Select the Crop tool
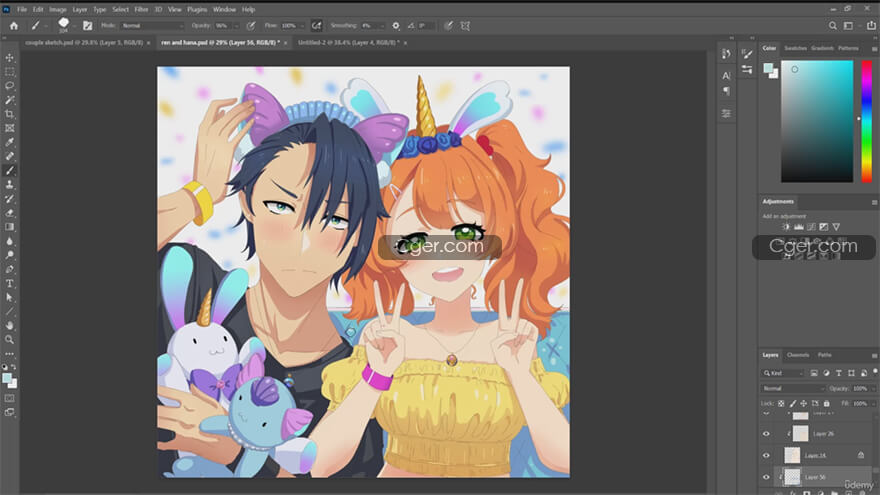The width and height of the screenshot is (880, 495). point(10,114)
